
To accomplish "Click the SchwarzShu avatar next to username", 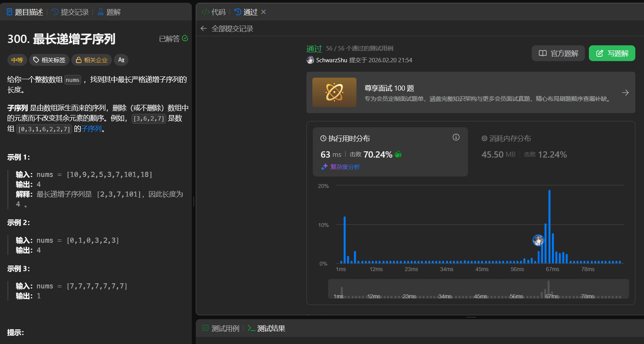I will click(x=310, y=60).
